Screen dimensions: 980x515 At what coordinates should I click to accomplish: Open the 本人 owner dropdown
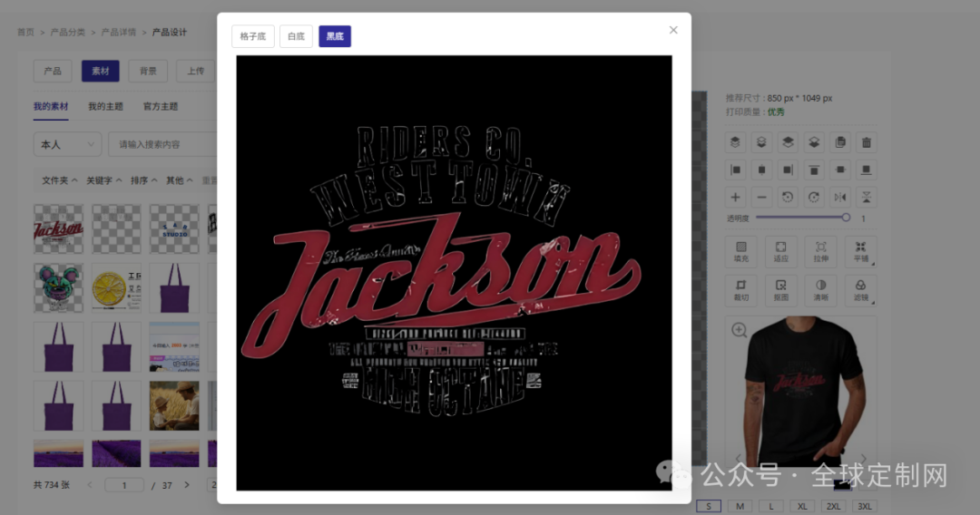[67, 144]
